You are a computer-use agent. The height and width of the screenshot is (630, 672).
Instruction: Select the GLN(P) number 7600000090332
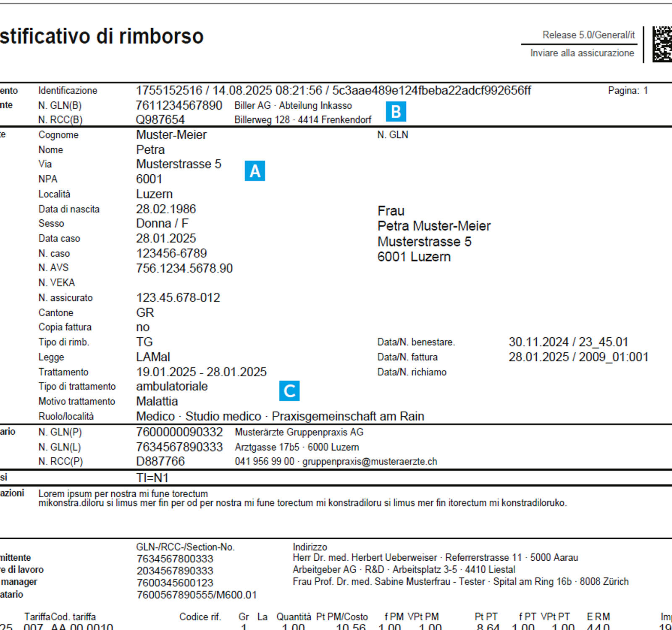pyautogui.click(x=180, y=432)
